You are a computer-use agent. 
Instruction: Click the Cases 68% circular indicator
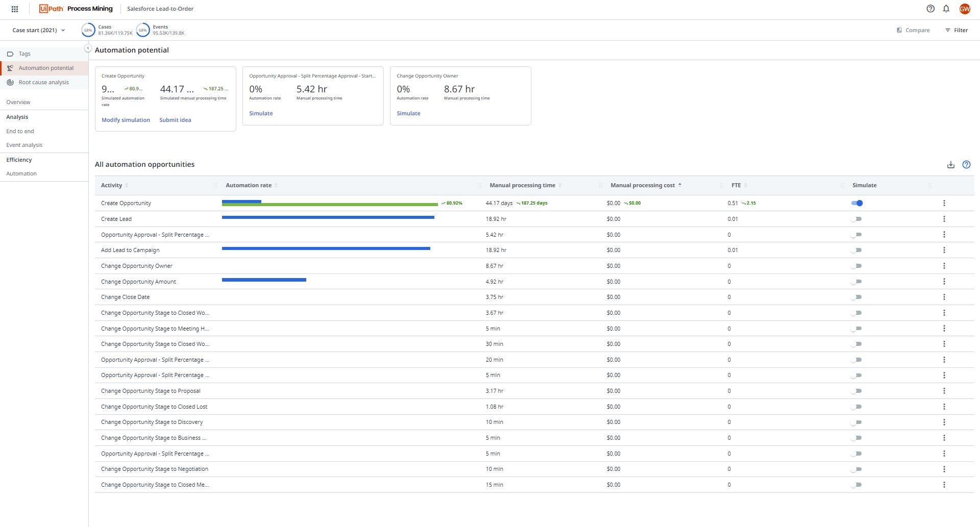click(x=88, y=30)
